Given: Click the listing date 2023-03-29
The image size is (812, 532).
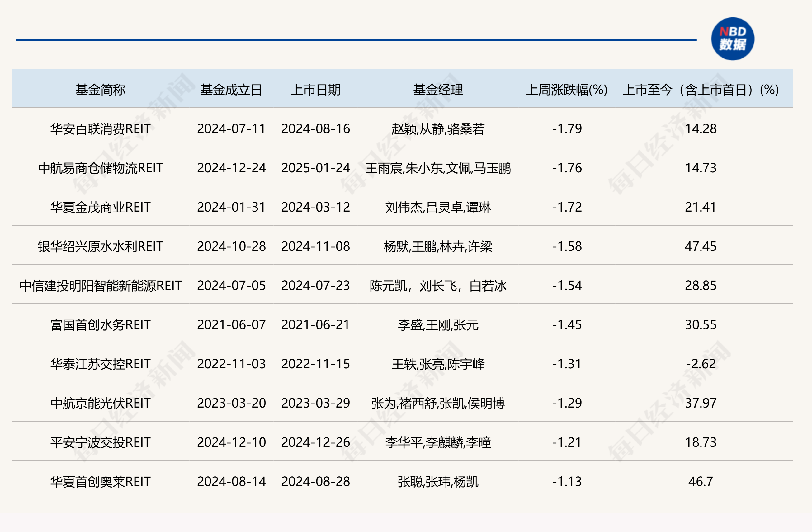Looking at the screenshot, I should click(316, 403).
